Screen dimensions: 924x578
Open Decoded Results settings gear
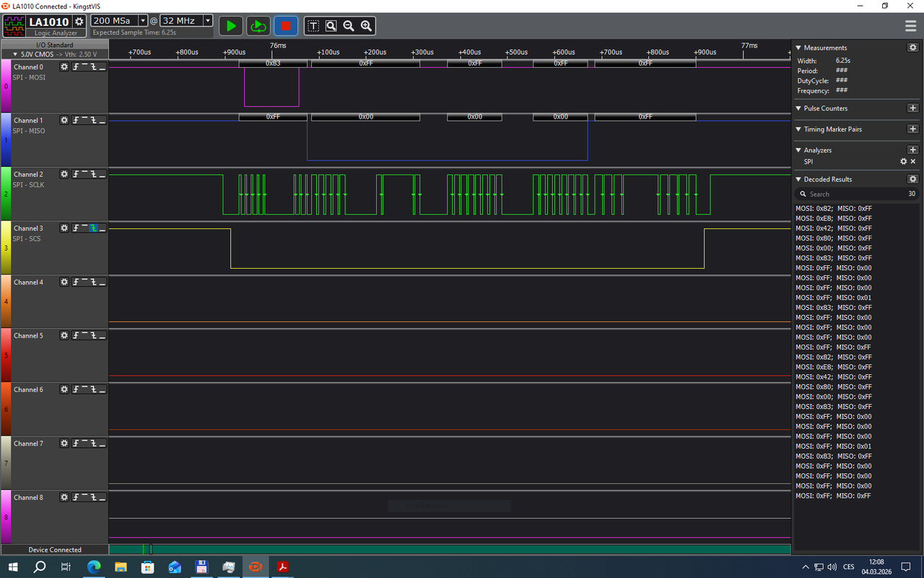click(x=912, y=179)
